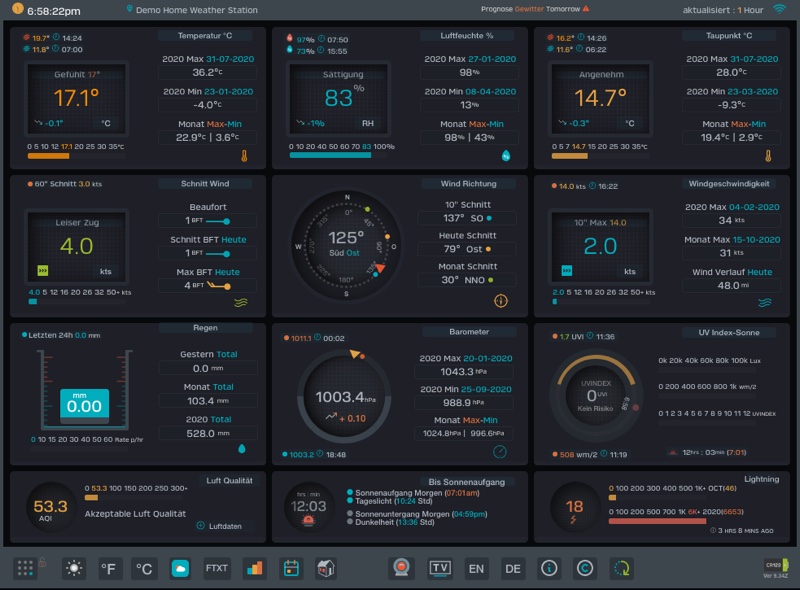Click the Barometer panel title
Viewport: 800px width, 590px height.
pyautogui.click(x=469, y=332)
